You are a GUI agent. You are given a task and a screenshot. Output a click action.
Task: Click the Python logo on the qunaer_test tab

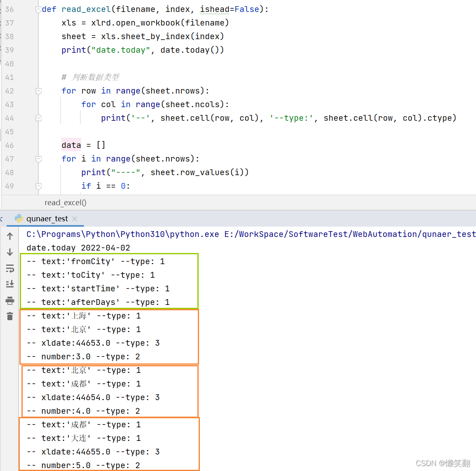(x=19, y=219)
